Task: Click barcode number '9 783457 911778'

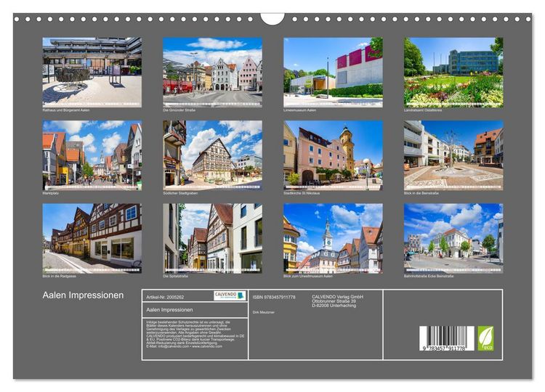Action: 444,348
